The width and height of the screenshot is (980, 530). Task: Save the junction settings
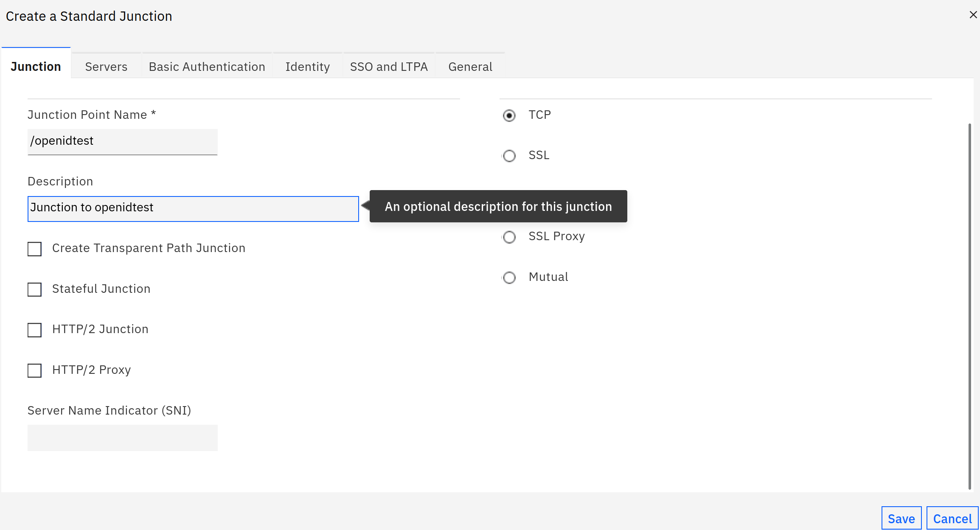click(901, 519)
